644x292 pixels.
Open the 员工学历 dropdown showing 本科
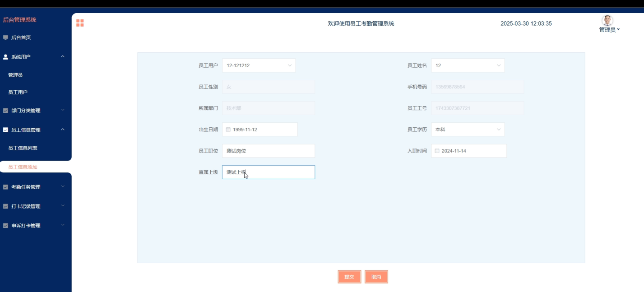coord(468,130)
